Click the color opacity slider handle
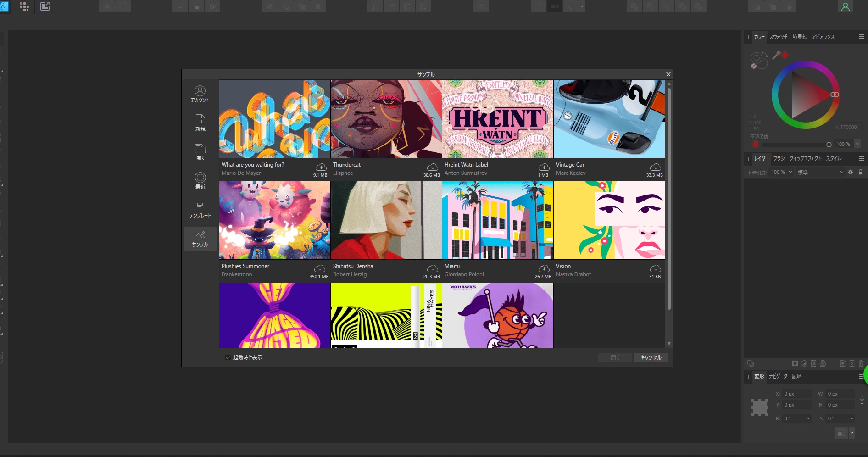Image resolution: width=868 pixels, height=457 pixels. pyautogui.click(x=829, y=145)
